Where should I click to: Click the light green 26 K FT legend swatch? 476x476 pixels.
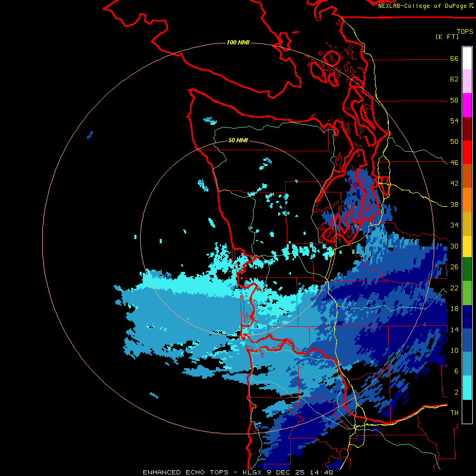[467, 293]
